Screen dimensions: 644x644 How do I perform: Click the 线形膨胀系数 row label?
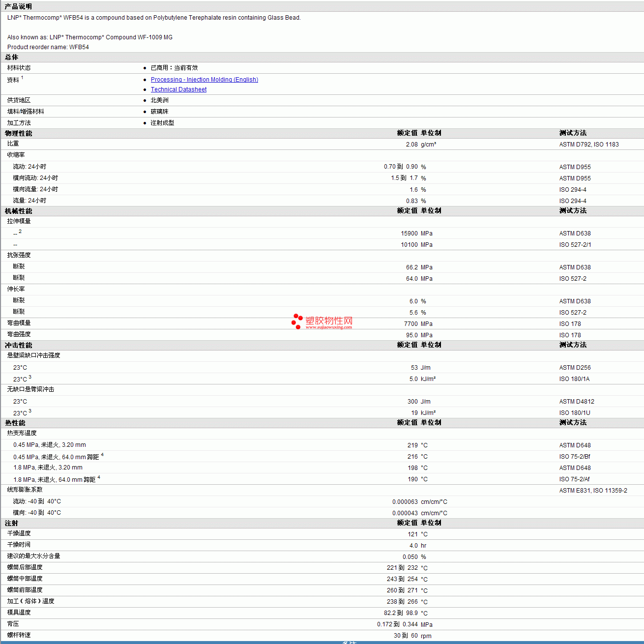(x=25, y=490)
